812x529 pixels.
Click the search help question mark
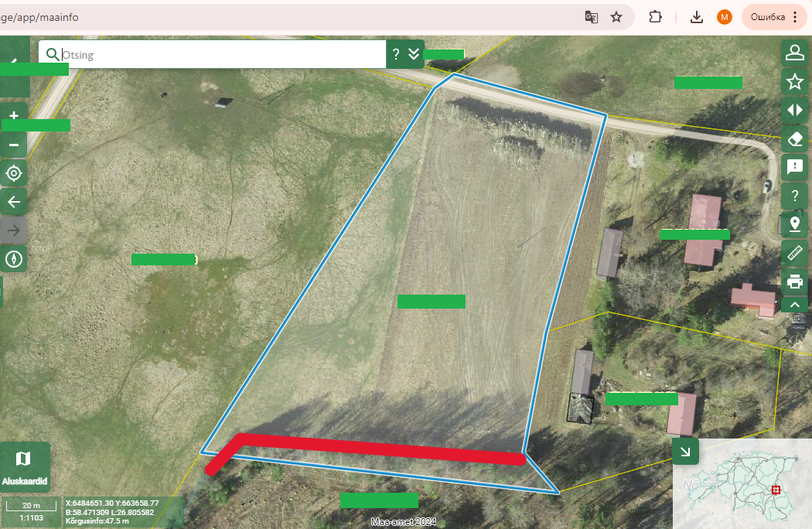pyautogui.click(x=396, y=54)
